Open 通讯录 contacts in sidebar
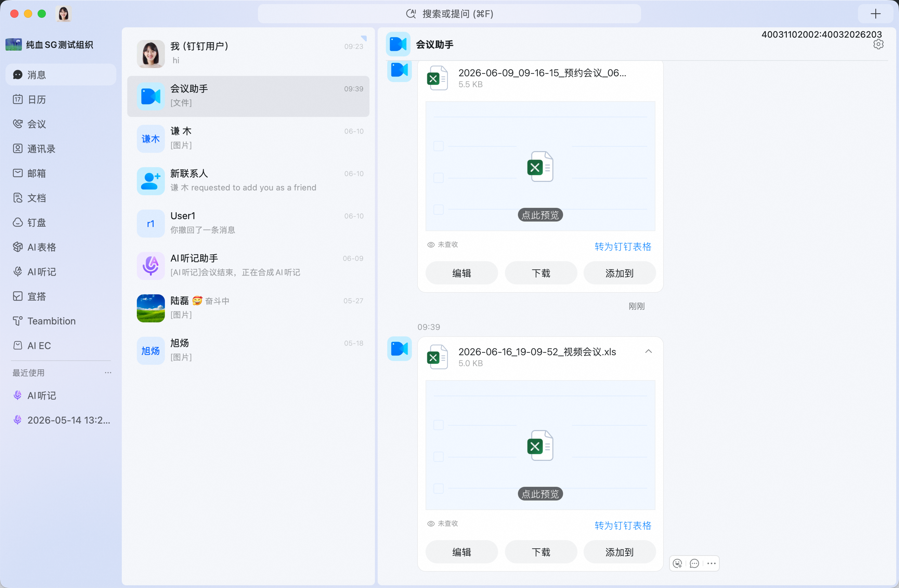The width and height of the screenshot is (899, 588). [61, 149]
